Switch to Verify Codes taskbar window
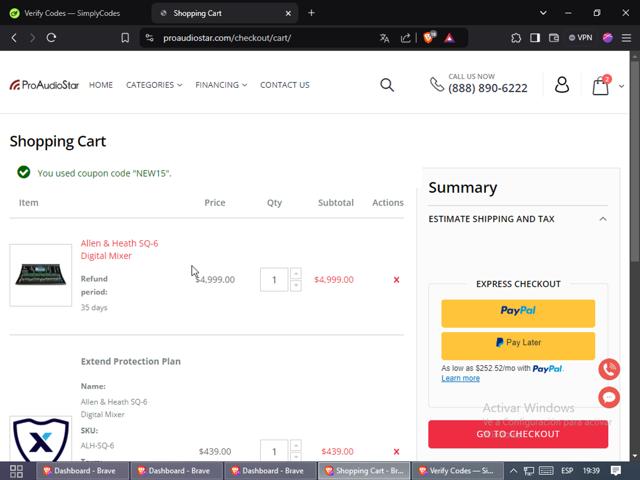This screenshot has height=480, width=640. pos(458,471)
